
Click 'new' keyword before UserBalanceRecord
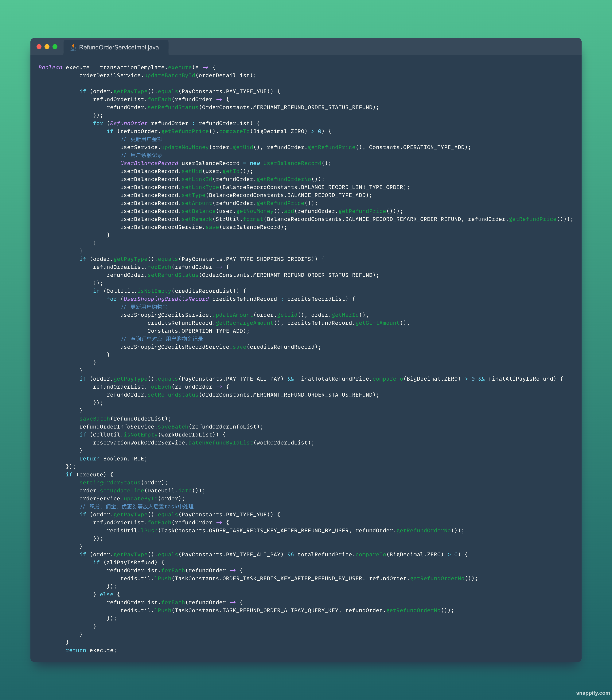(x=254, y=163)
